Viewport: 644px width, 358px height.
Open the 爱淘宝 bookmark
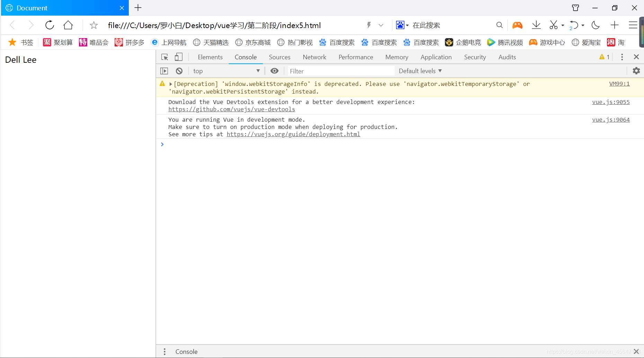(x=586, y=42)
